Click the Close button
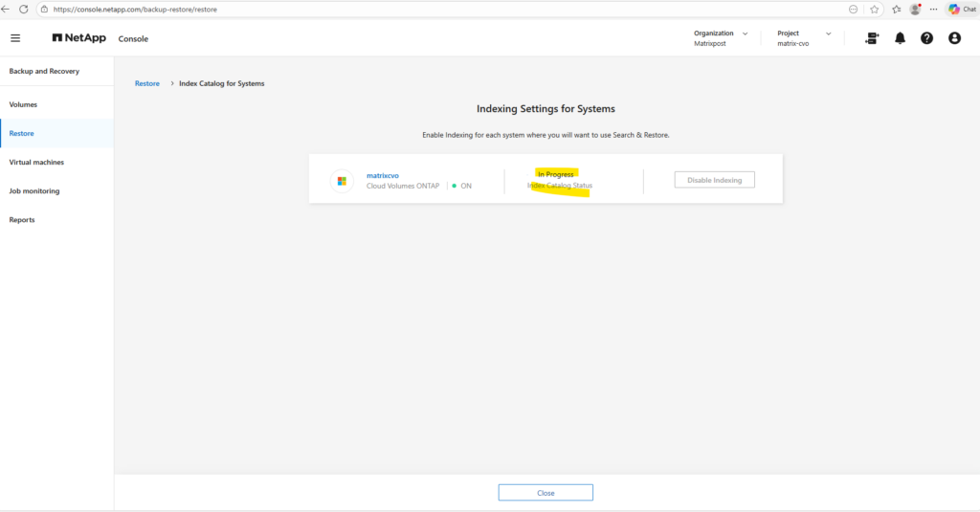 [x=546, y=493]
